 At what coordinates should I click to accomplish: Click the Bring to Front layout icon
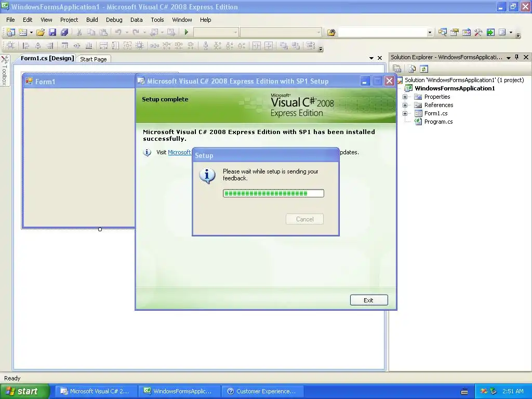284,46
